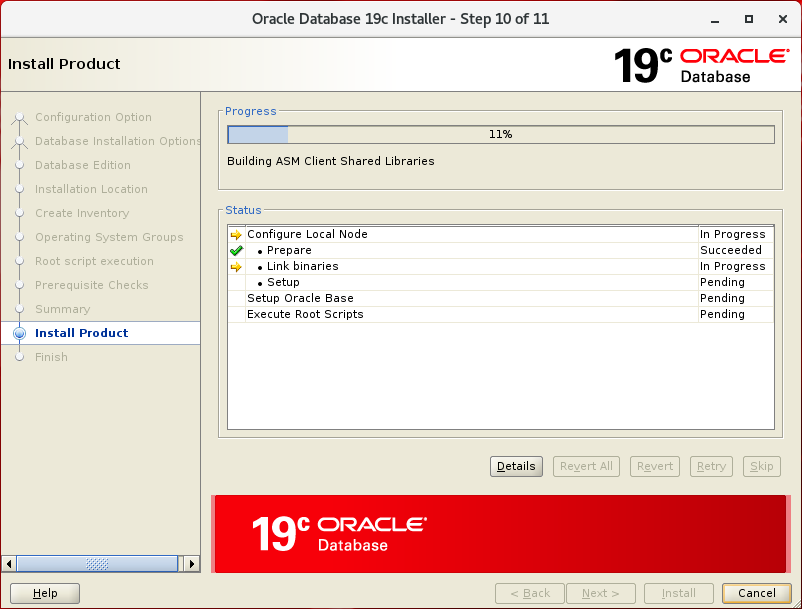The height and width of the screenshot is (609, 802).
Task: Select Database Edition step
Action: [83, 165]
